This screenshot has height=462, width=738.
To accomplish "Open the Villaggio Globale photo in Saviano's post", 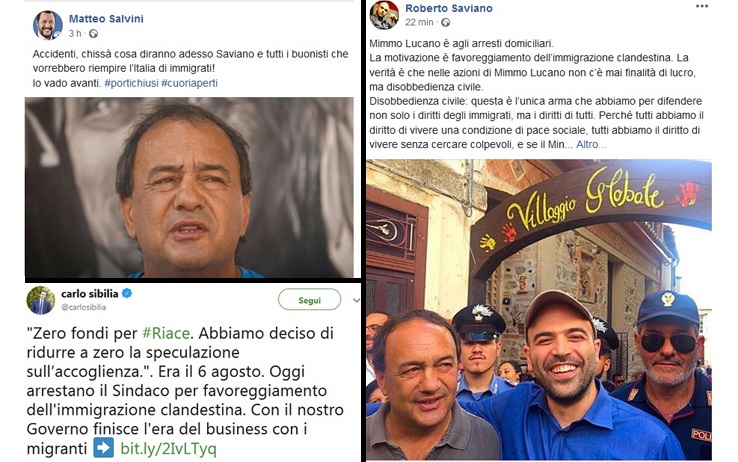I will 539,310.
